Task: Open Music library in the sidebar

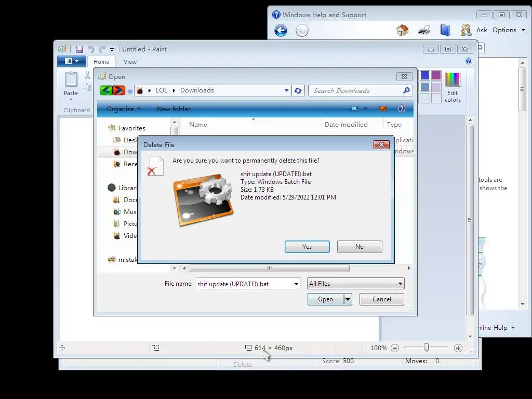Action: [126, 212]
